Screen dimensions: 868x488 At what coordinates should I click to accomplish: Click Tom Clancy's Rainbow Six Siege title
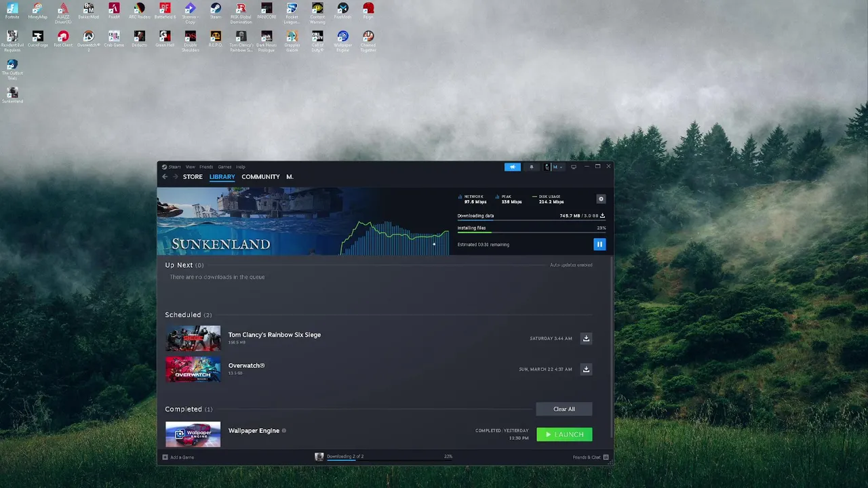[x=275, y=335]
